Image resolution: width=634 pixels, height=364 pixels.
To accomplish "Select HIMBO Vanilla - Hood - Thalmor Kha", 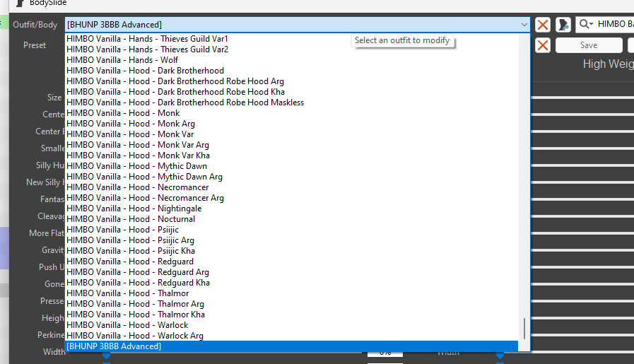I will tap(291, 315).
